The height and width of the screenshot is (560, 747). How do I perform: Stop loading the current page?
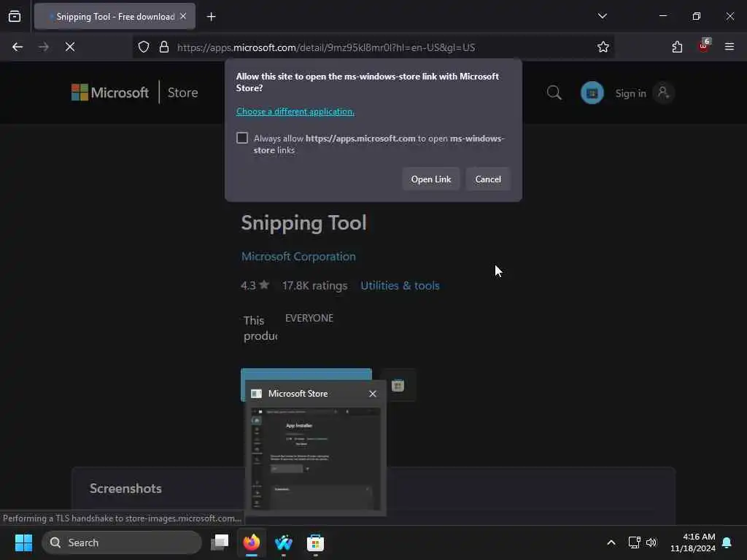click(70, 47)
